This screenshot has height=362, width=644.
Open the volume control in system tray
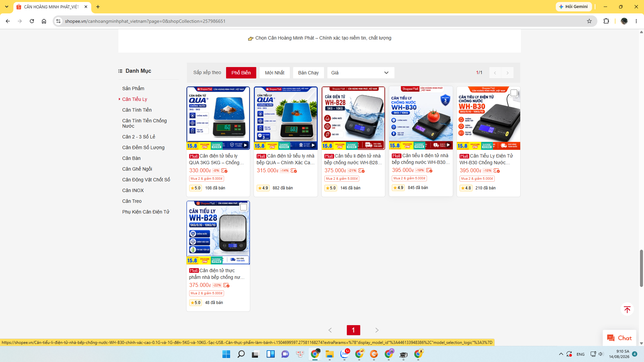601,354
